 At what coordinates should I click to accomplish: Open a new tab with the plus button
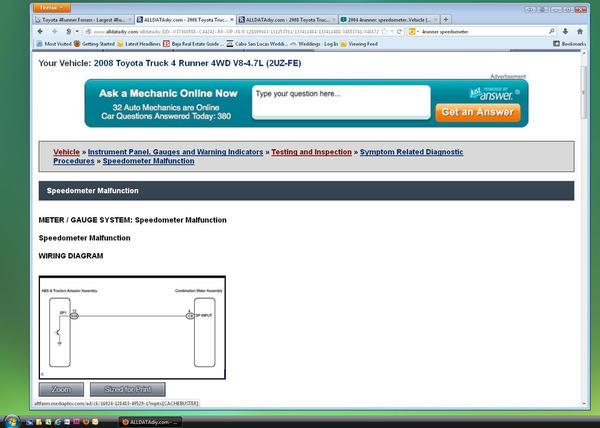click(445, 19)
